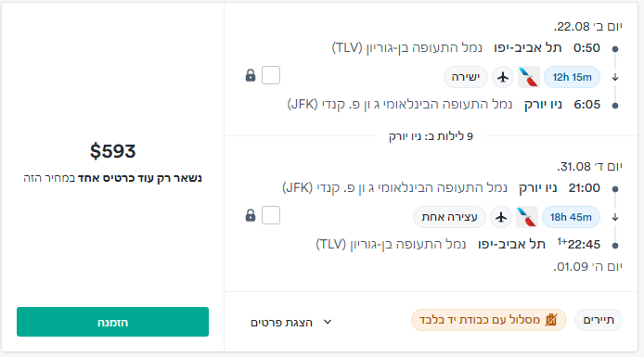Click the return flight lock icon

point(251,215)
